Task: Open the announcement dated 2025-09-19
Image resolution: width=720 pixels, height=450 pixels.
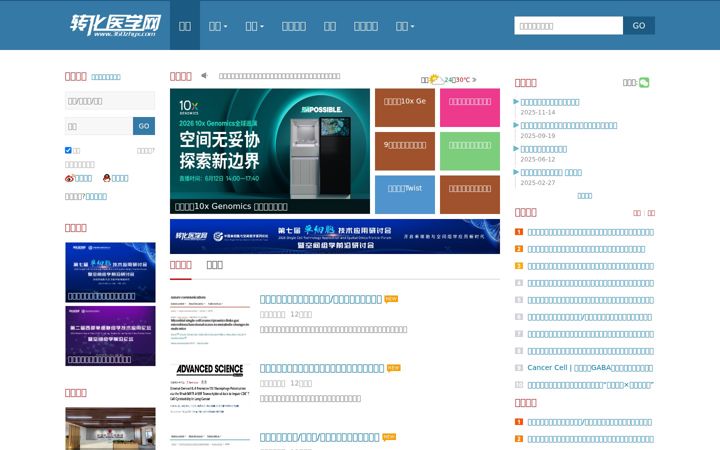Action: coord(568,125)
